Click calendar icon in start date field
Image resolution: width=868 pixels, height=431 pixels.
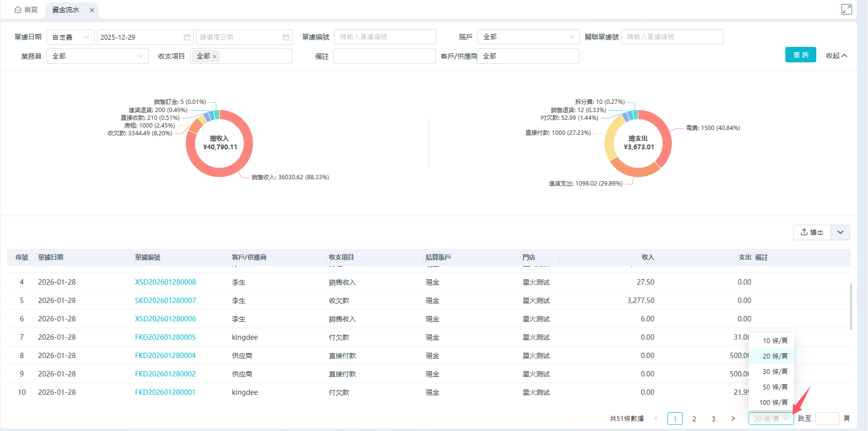[187, 37]
